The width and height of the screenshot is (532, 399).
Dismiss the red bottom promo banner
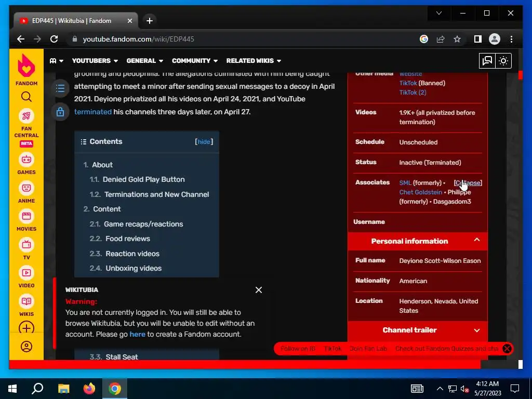507,349
